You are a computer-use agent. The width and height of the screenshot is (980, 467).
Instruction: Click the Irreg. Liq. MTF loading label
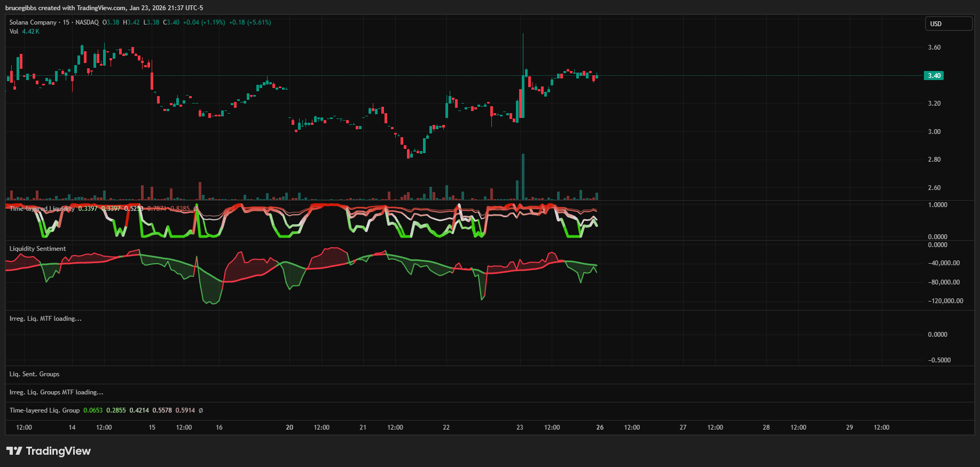(45, 319)
